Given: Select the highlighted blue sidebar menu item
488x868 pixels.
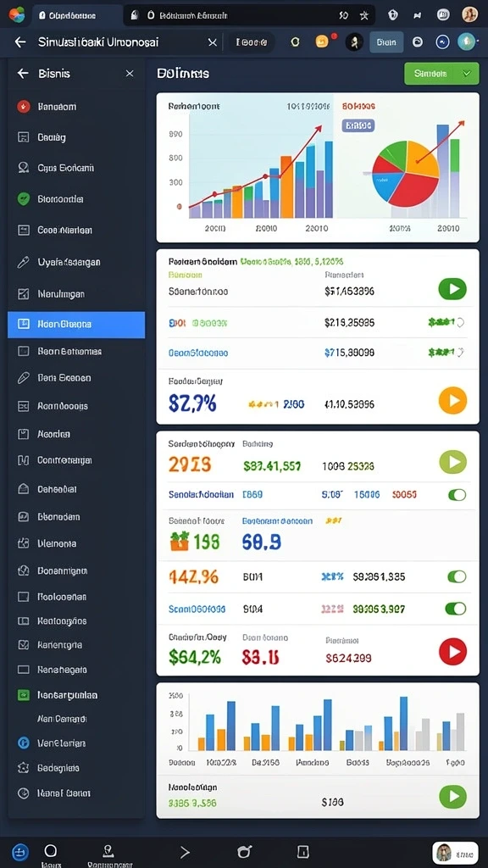Looking at the screenshot, I should (x=76, y=325).
